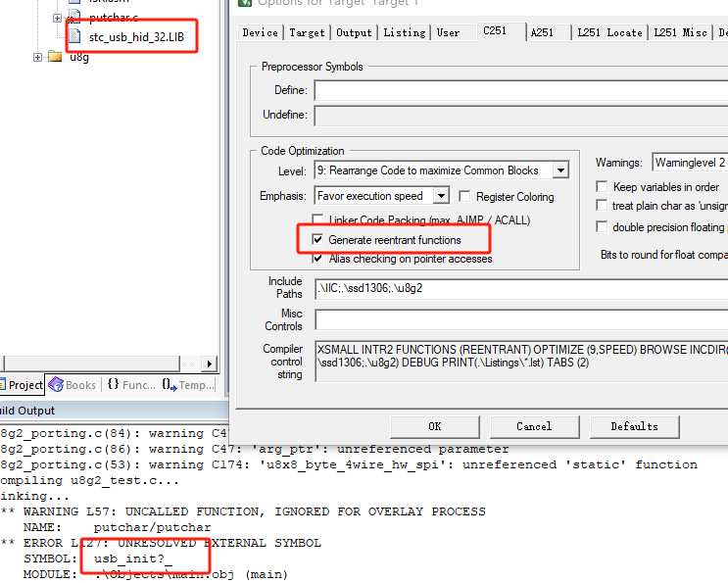Switch to the Project panel tab
Viewport: 728px width, 583px height.
22,385
